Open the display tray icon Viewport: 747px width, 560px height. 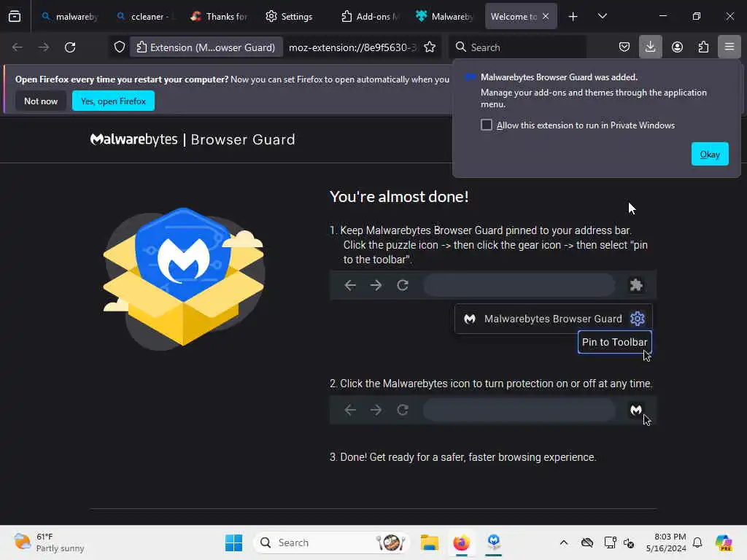point(611,542)
